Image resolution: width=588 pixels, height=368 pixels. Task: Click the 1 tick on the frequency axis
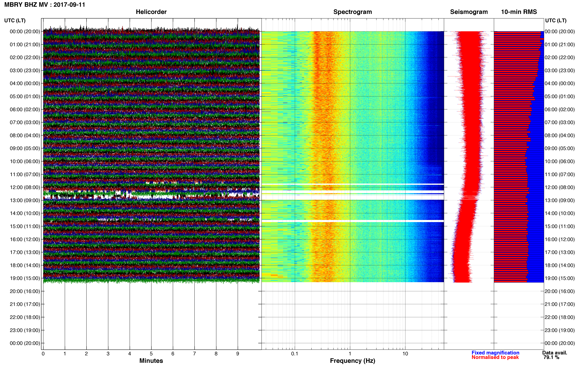click(x=350, y=354)
